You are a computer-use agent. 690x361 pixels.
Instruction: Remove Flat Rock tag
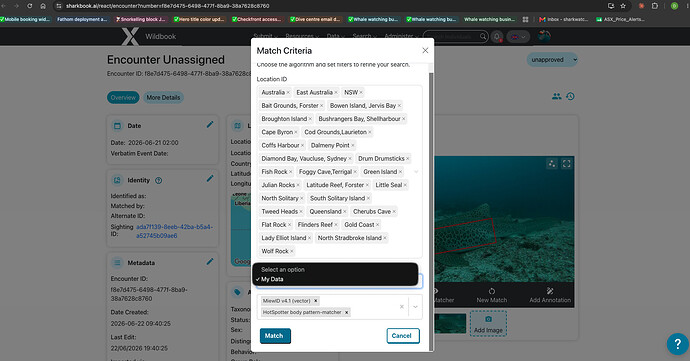[289, 225]
